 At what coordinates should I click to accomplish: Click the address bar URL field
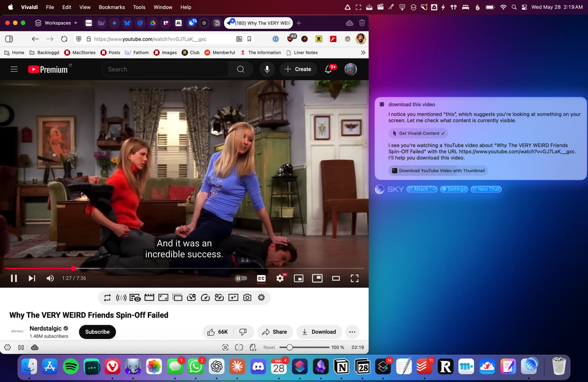[163, 39]
